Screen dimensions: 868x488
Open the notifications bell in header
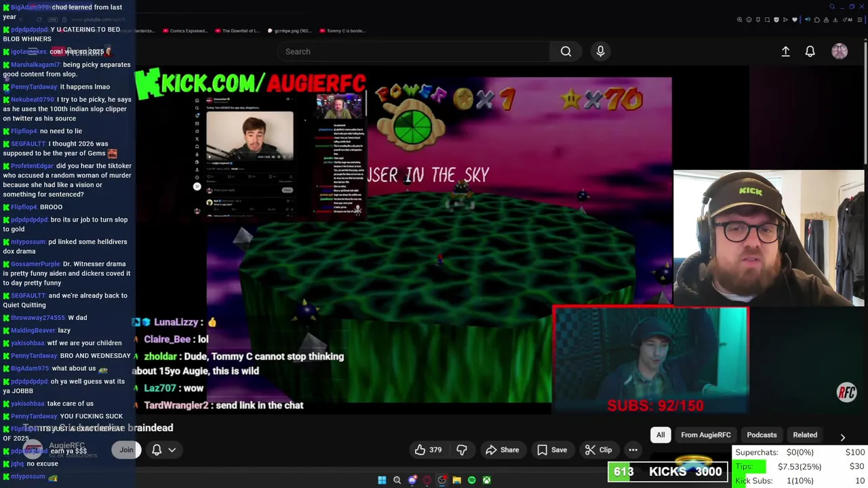(810, 52)
